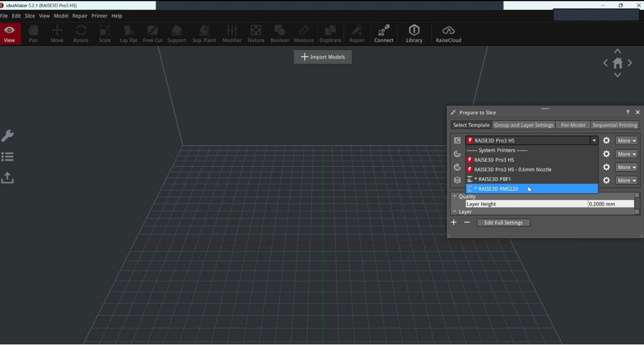Open RaiseCloud

coord(449,34)
